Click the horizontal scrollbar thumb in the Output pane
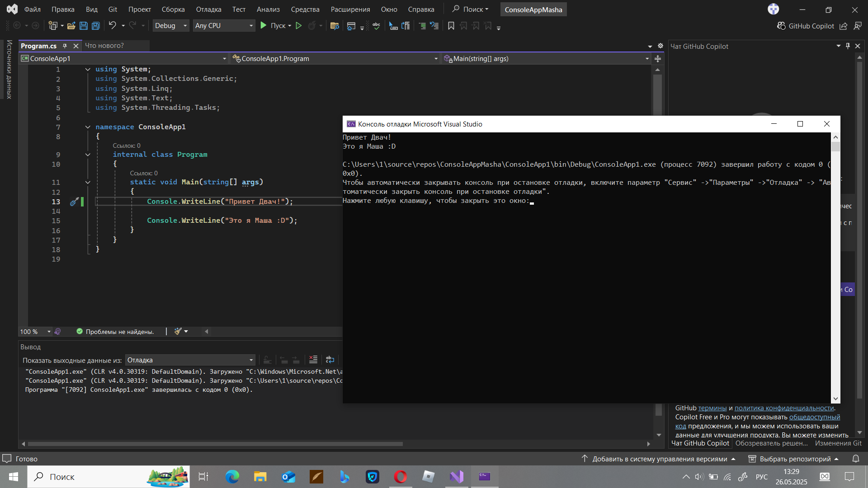 point(215,444)
